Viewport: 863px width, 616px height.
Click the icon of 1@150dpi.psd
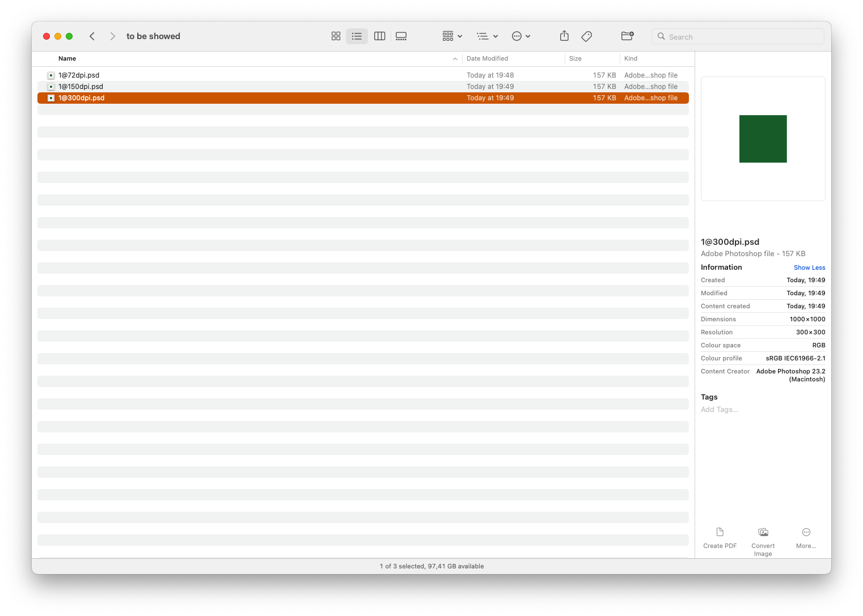pos(51,87)
